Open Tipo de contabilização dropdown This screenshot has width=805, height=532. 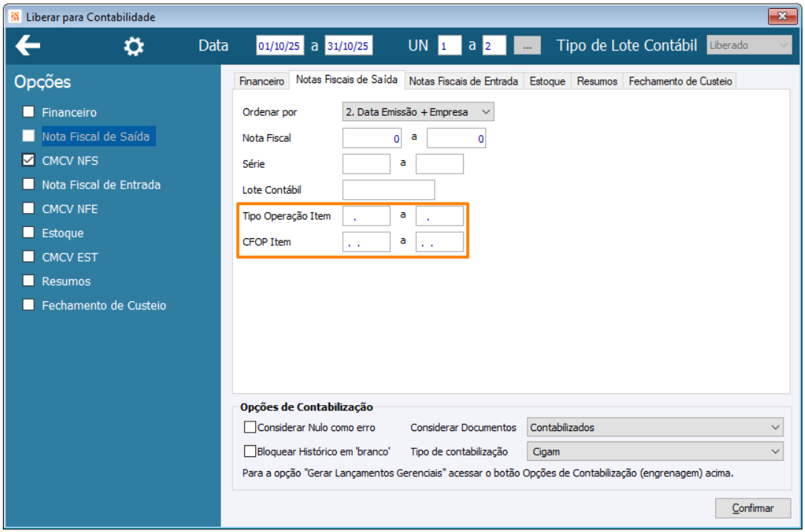point(655,451)
